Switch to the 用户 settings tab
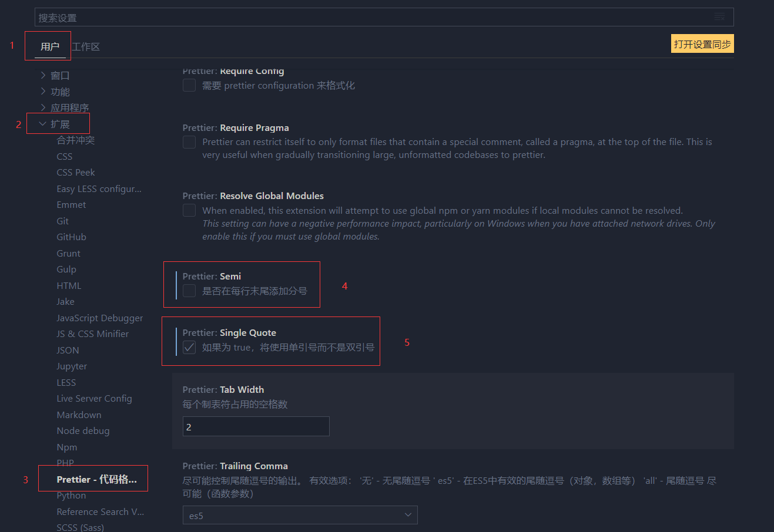This screenshot has width=774, height=532. tap(50, 46)
